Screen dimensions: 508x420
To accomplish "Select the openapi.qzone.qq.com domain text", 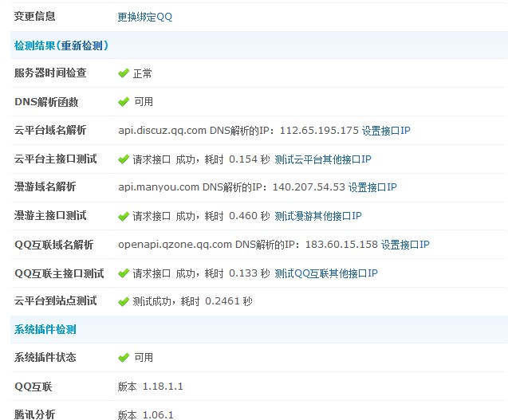I will [x=175, y=245].
